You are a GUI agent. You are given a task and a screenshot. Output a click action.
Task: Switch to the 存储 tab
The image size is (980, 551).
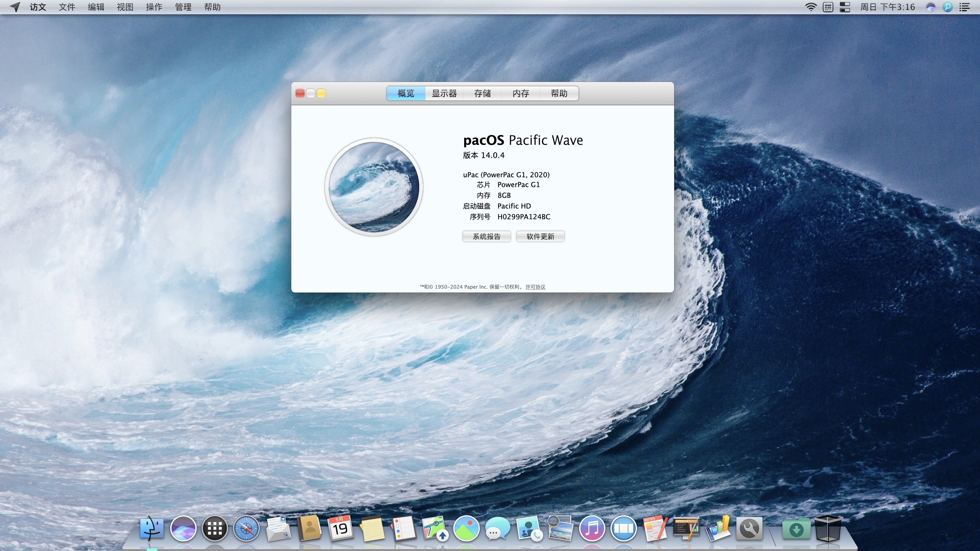pyautogui.click(x=483, y=94)
